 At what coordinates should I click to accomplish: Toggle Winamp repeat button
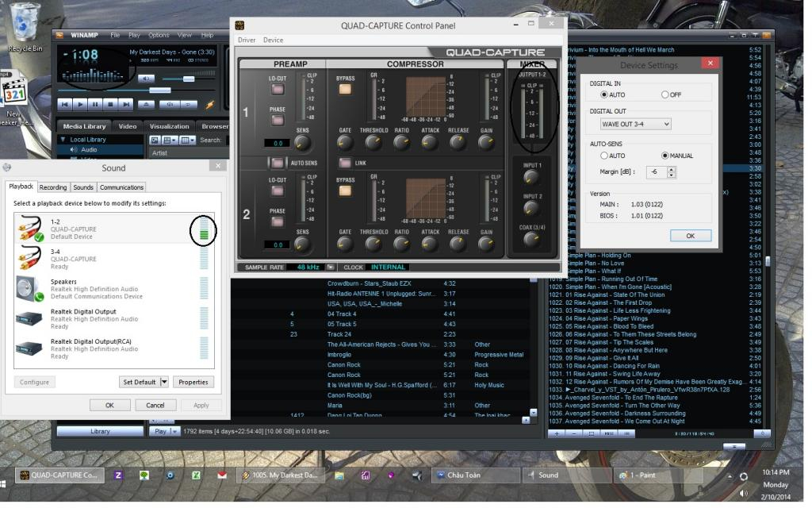[188, 104]
